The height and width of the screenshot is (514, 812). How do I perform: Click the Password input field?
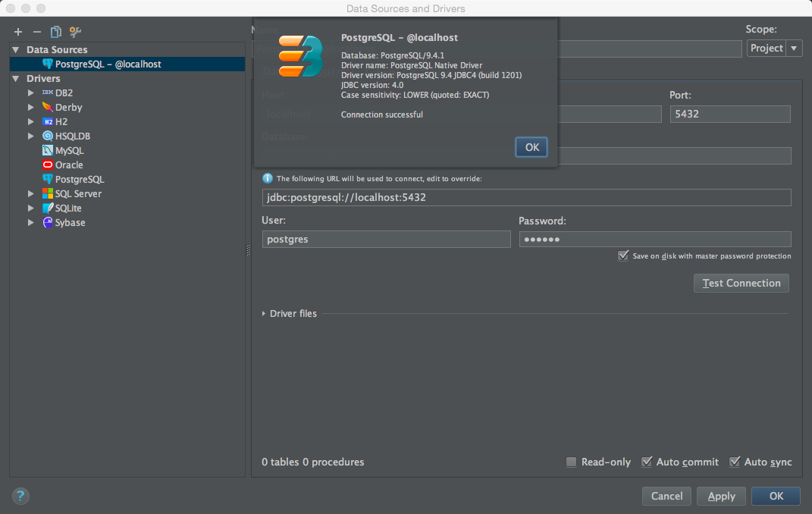(655, 239)
